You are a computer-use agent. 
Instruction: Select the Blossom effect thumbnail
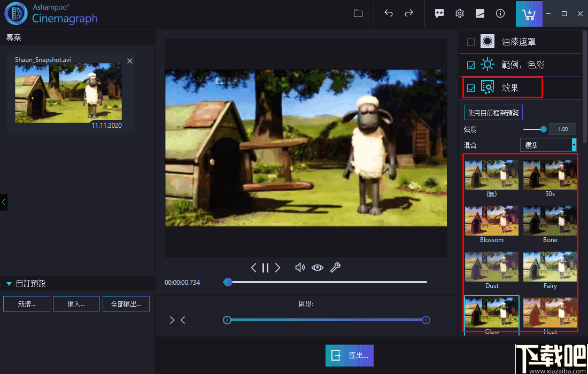[492, 221]
